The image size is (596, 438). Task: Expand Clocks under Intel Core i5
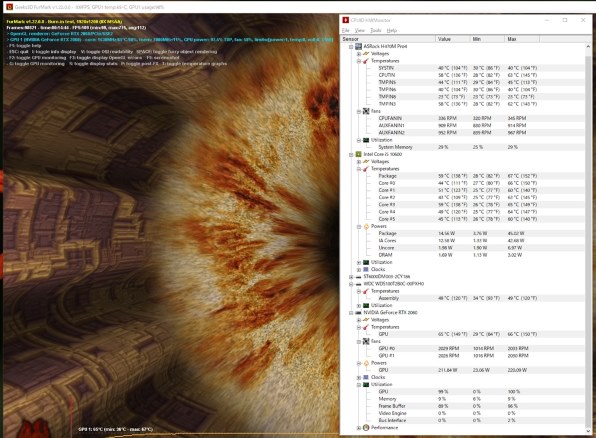click(359, 270)
